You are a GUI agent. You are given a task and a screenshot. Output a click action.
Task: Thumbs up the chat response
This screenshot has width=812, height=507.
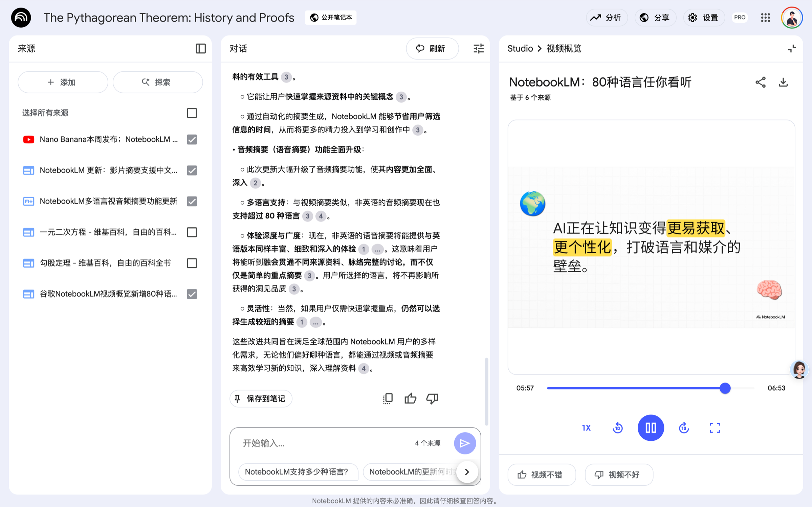(410, 398)
